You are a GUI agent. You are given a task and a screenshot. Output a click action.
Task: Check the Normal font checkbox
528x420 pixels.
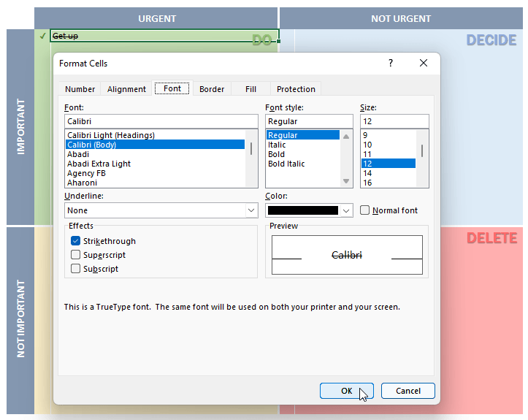(x=365, y=210)
